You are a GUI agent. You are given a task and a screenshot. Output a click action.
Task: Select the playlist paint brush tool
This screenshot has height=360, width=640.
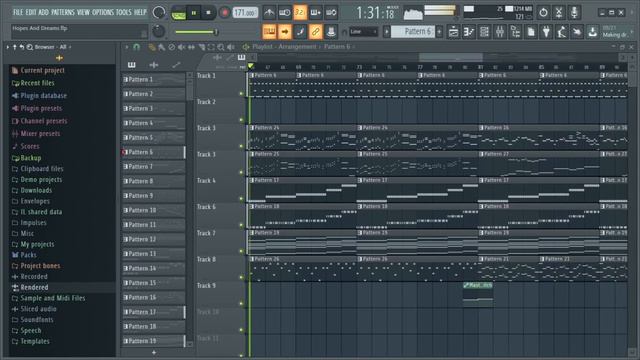[162, 47]
